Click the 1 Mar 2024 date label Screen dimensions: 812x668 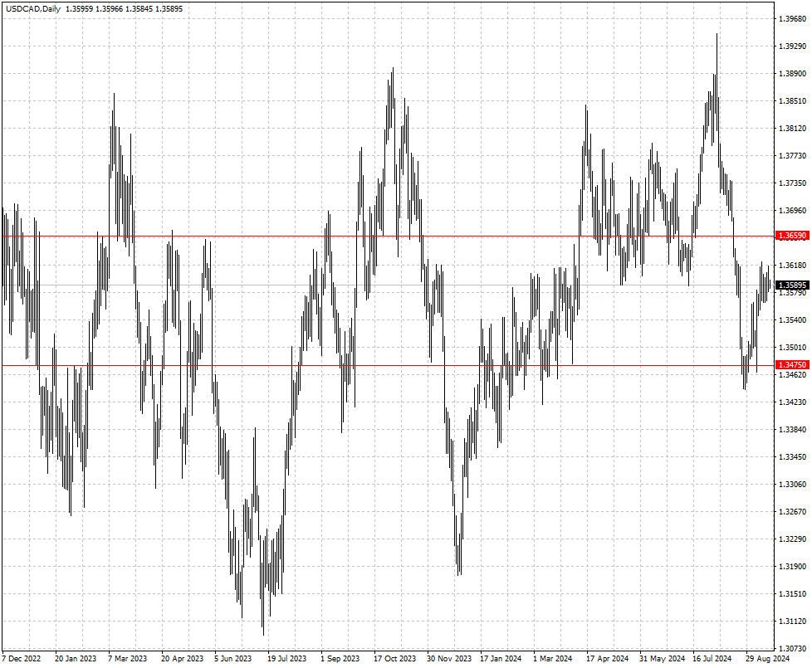tap(554, 659)
